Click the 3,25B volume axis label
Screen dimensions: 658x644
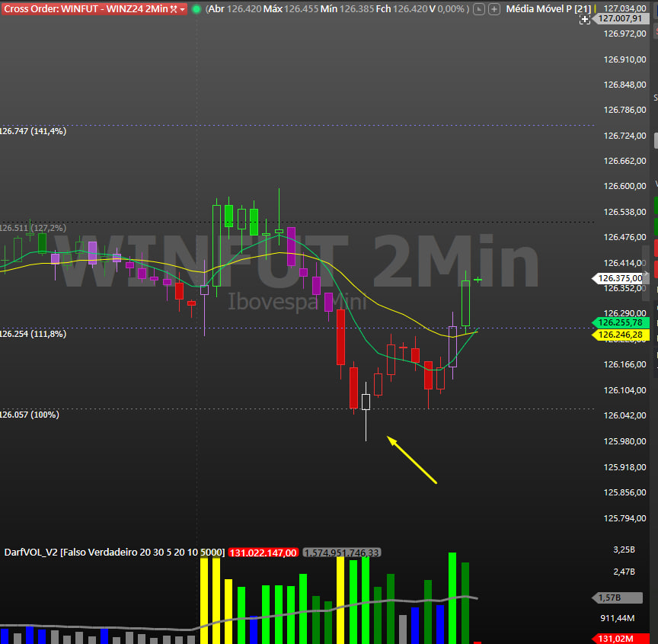point(624,549)
